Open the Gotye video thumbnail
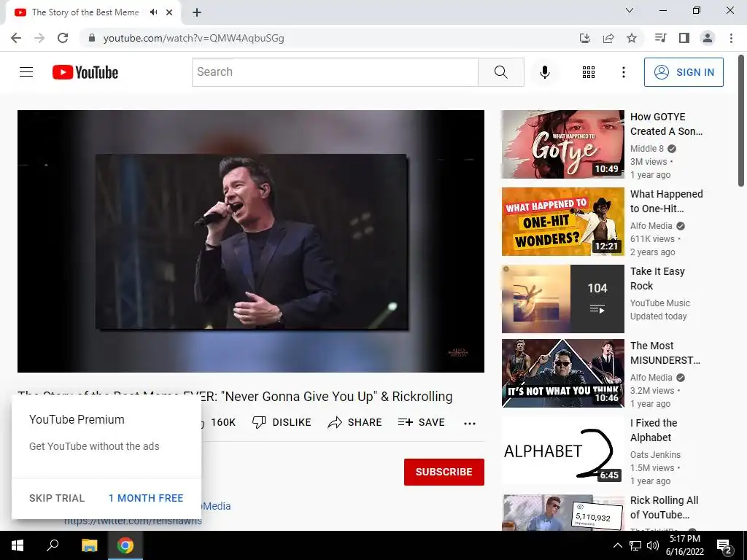Screen dimensions: 747x560 pyautogui.click(x=562, y=144)
